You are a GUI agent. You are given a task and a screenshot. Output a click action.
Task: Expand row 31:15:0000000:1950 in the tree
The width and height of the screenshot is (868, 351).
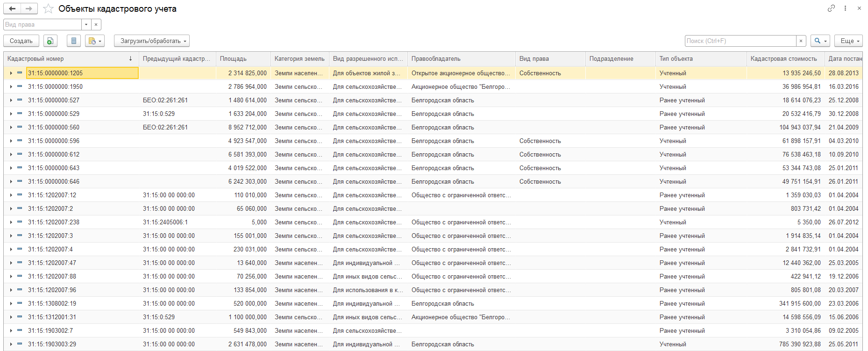11,87
